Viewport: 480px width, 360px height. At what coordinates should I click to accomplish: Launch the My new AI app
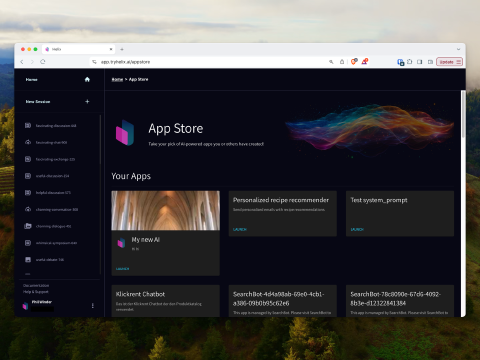(x=122, y=269)
